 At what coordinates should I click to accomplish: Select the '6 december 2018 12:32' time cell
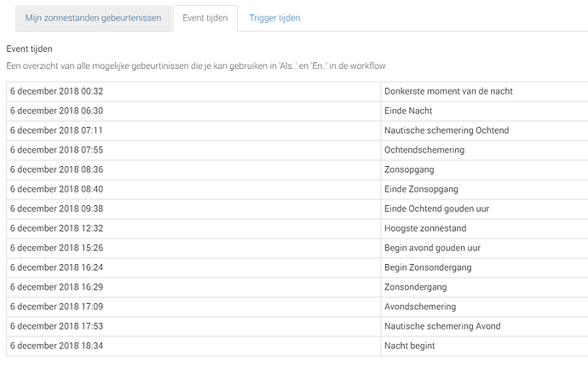56,228
